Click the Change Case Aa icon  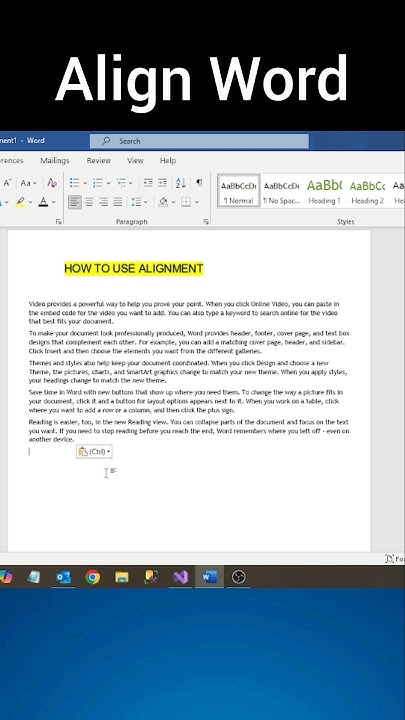click(x=25, y=183)
